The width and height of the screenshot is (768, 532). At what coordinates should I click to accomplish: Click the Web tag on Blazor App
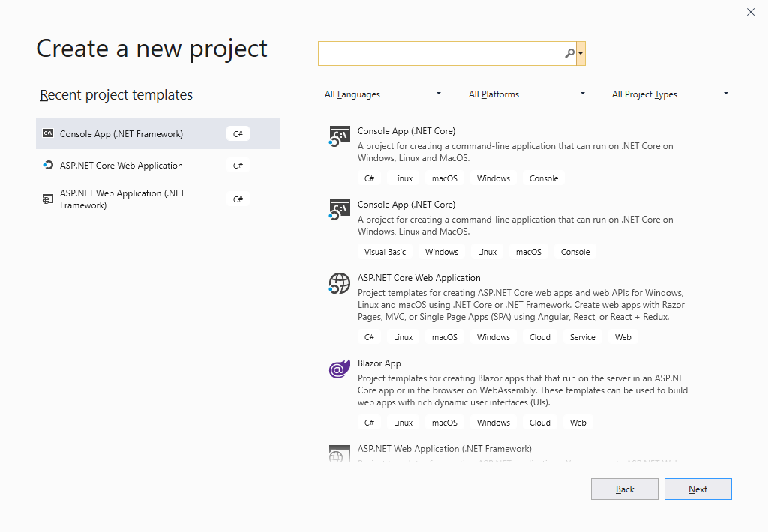point(578,423)
